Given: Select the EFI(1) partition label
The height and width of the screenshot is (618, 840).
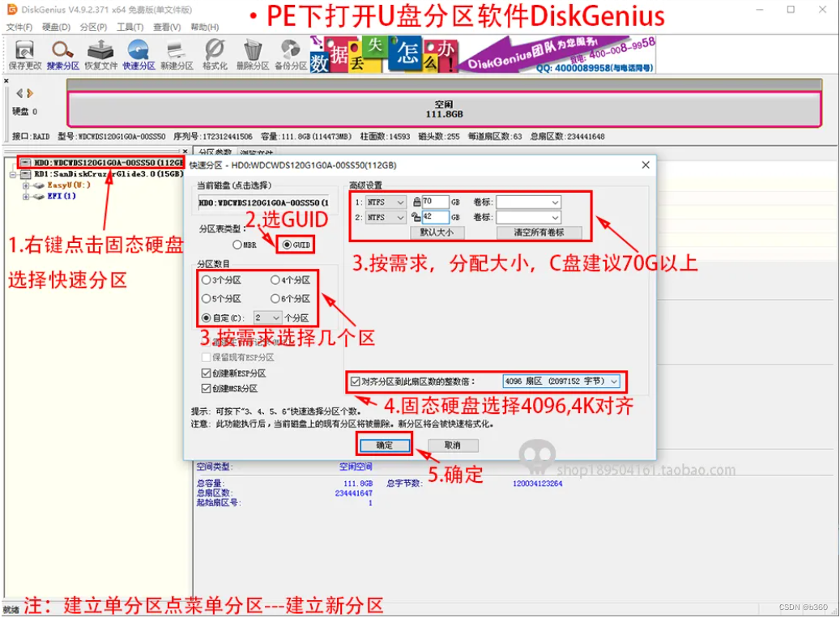Looking at the screenshot, I should click(62, 197).
